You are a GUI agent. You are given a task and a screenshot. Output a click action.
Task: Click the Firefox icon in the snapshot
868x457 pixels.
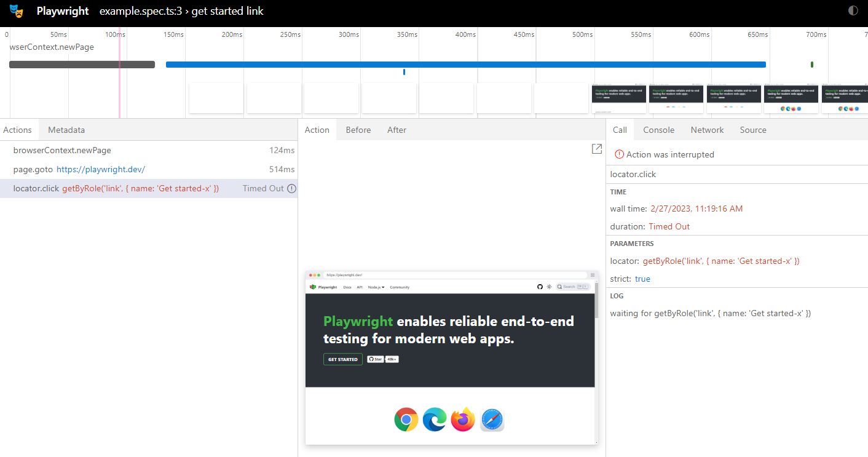pos(463,419)
